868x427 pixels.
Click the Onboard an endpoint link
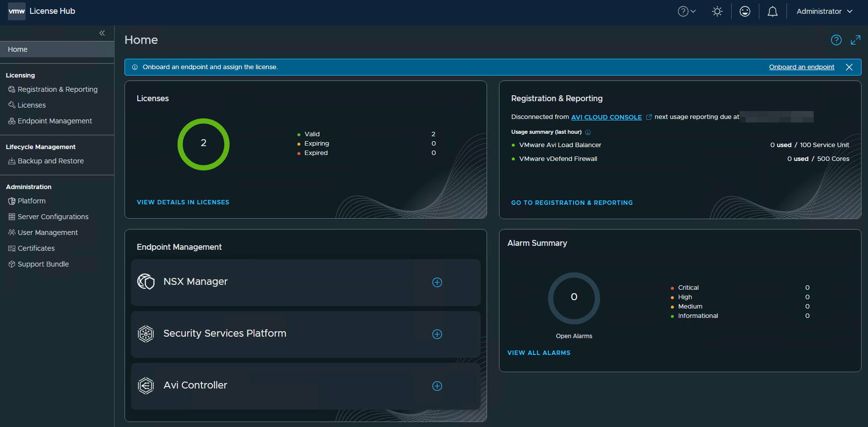[802, 67]
